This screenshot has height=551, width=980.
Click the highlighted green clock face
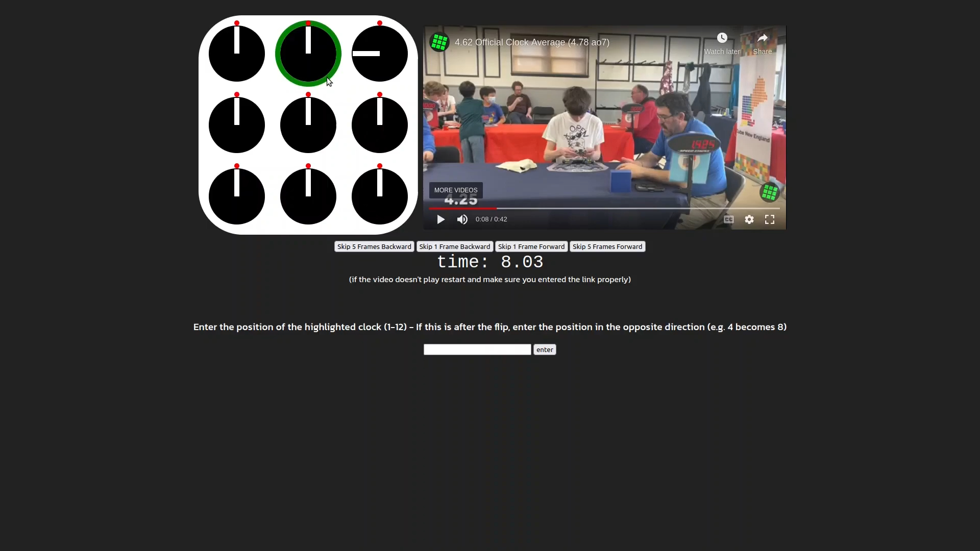pos(308,53)
